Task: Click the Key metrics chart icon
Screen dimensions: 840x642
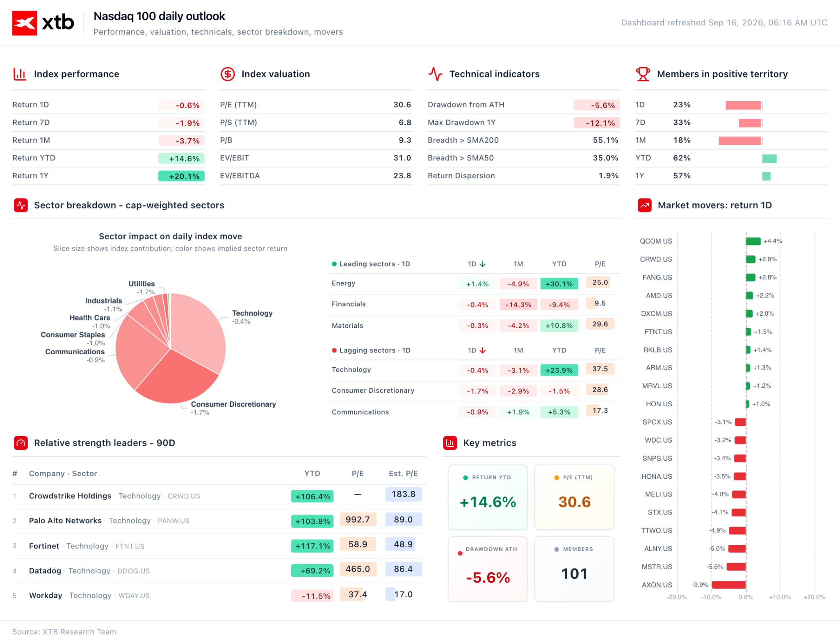Action: 450,443
